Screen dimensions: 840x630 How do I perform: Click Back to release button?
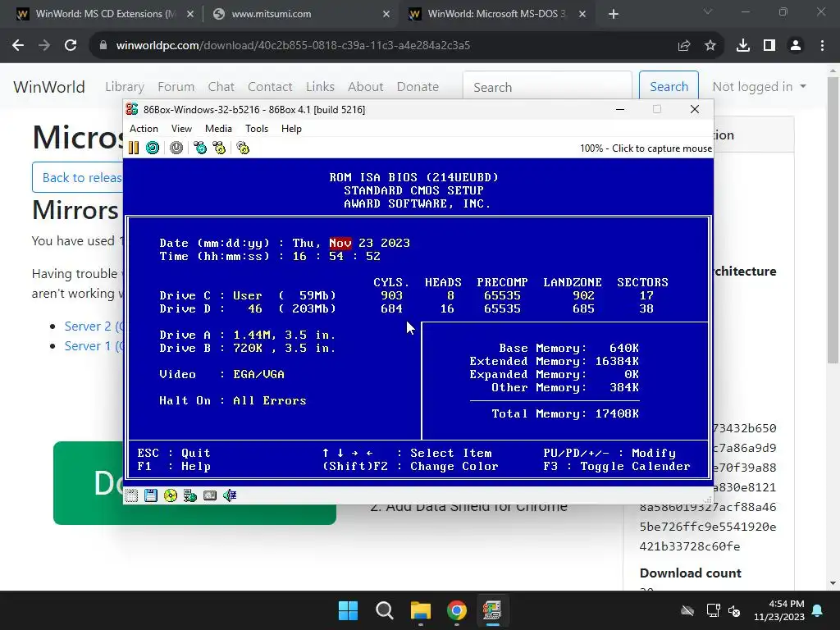tap(78, 177)
